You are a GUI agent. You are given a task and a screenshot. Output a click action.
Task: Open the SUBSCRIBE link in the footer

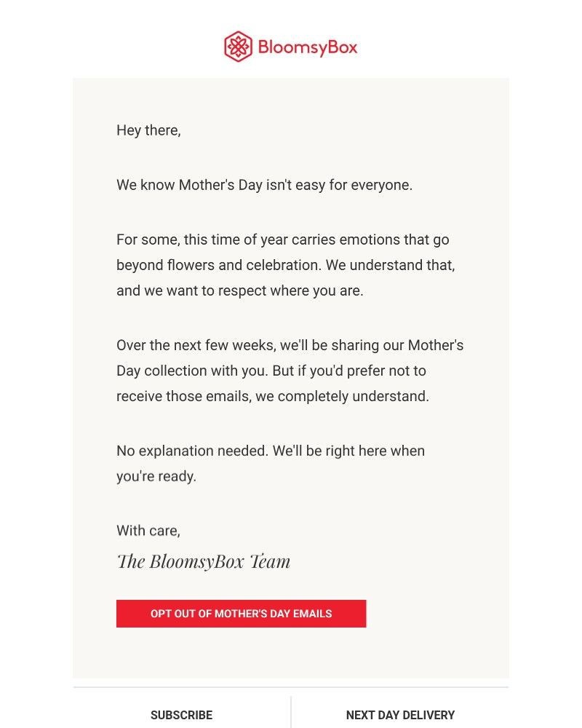tap(180, 715)
